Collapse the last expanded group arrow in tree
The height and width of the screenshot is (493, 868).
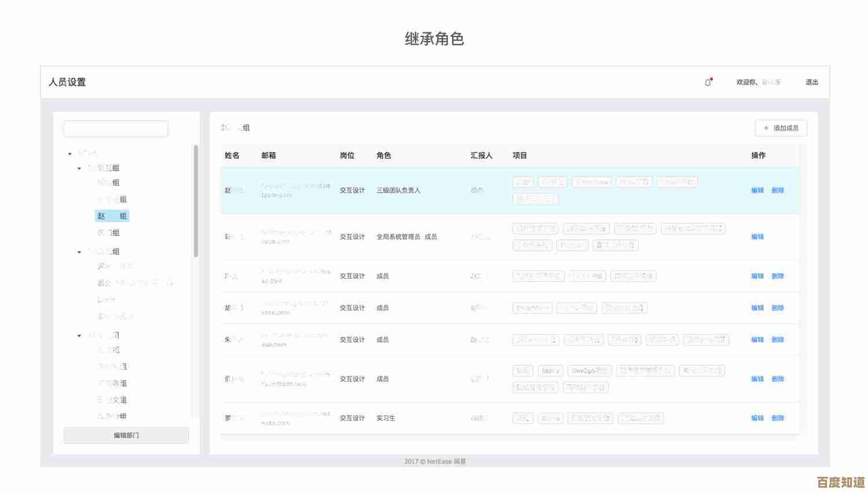(79, 336)
